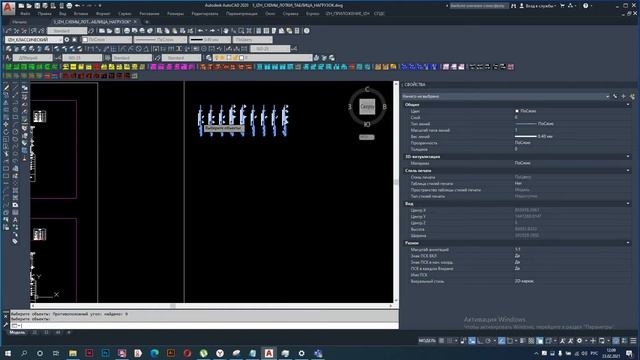Click workspace switching gear in status bar

click(579, 340)
